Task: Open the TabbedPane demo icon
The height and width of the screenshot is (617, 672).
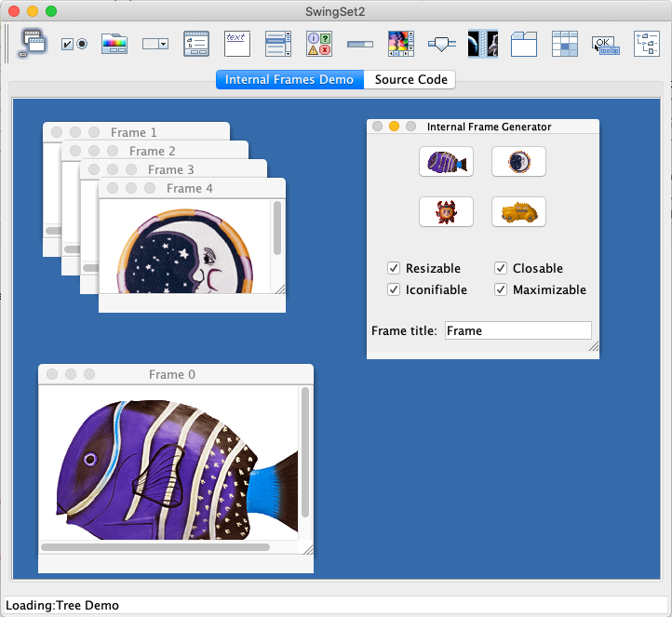Action: [x=524, y=44]
